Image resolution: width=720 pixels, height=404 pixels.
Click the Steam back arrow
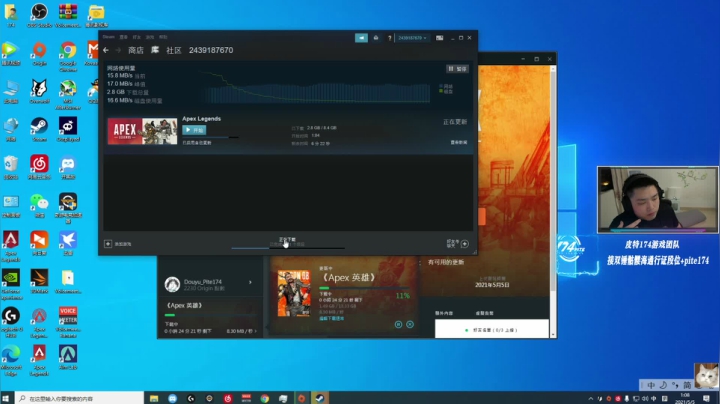106,50
